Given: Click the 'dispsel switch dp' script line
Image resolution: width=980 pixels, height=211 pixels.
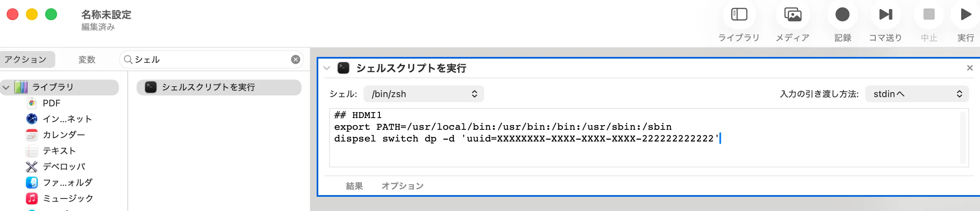Looking at the screenshot, I should click(x=526, y=139).
